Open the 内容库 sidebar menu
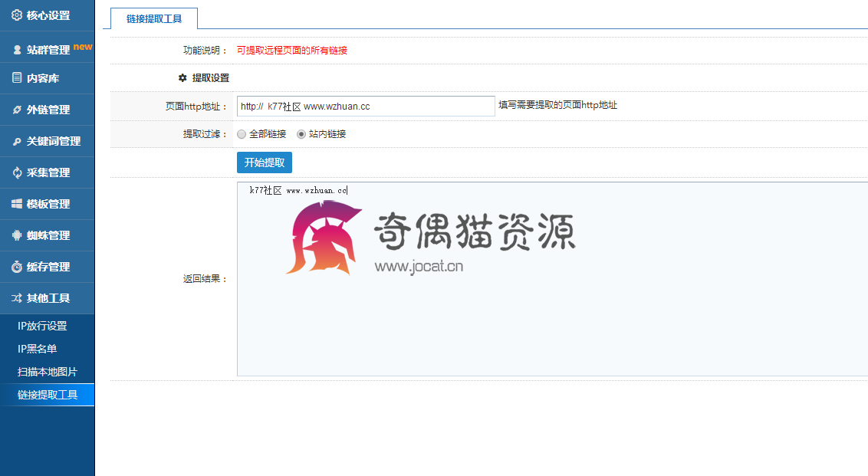 click(47, 78)
